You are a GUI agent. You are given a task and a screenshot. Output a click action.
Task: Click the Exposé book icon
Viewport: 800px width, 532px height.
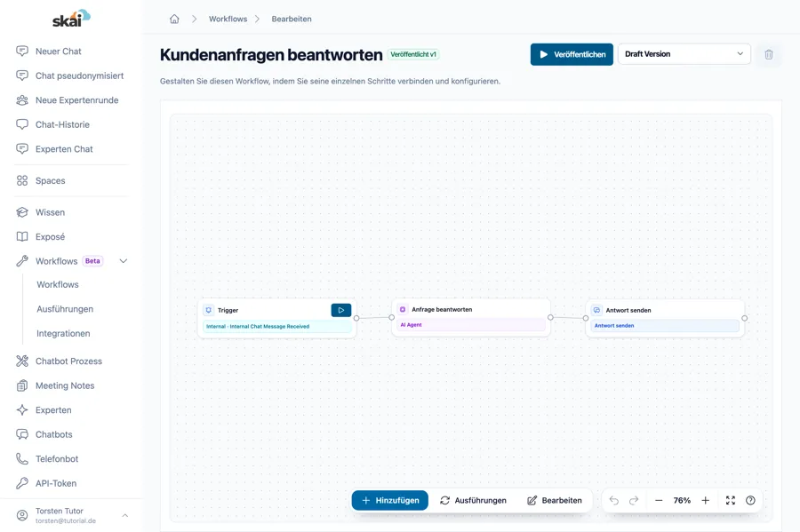pyautogui.click(x=22, y=236)
